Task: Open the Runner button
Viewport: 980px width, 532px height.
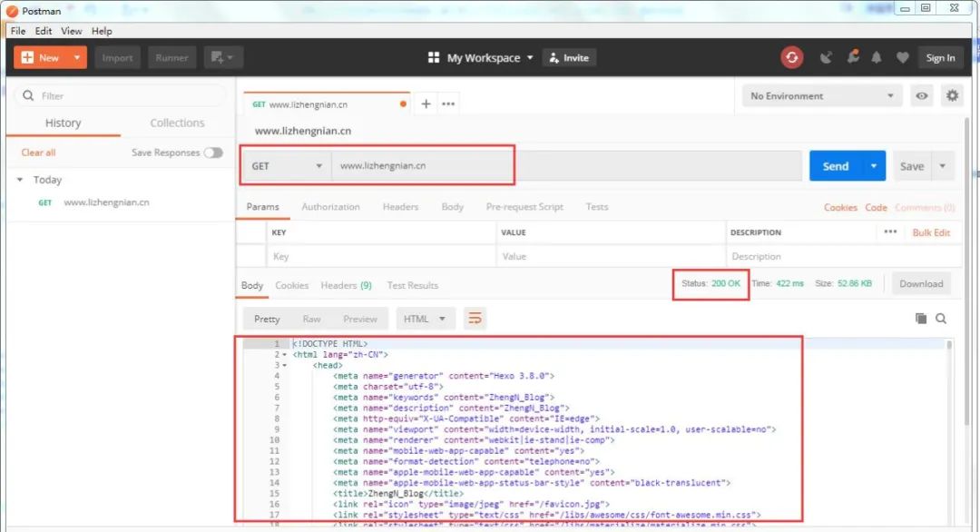Action: click(x=171, y=57)
